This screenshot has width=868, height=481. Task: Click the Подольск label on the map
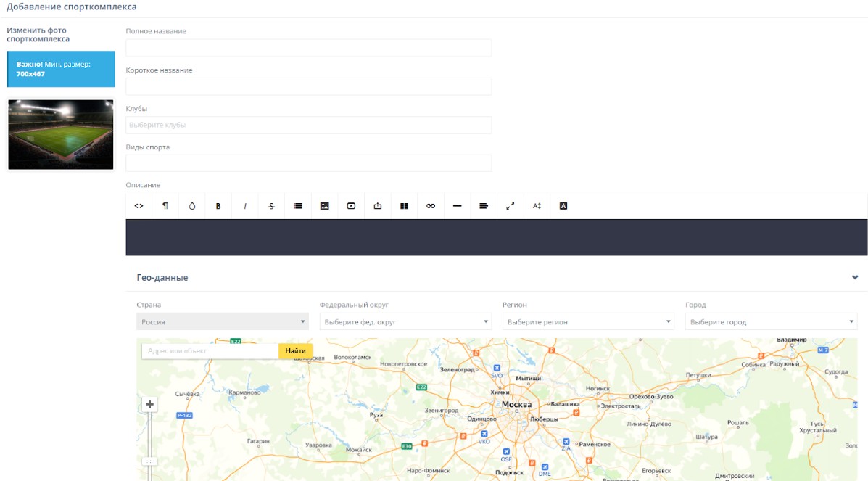(509, 473)
